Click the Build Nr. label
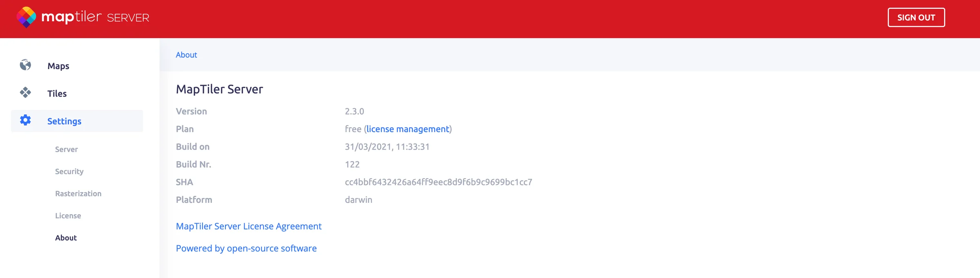The height and width of the screenshot is (278, 980). [194, 164]
